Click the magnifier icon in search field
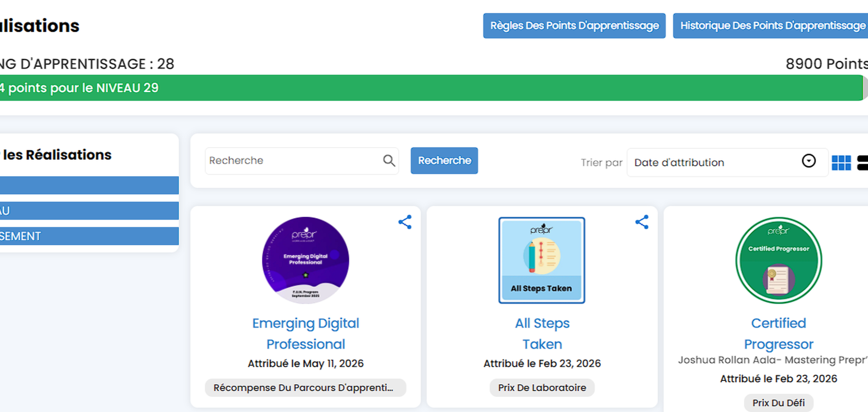This screenshot has height=412, width=868. 389,161
